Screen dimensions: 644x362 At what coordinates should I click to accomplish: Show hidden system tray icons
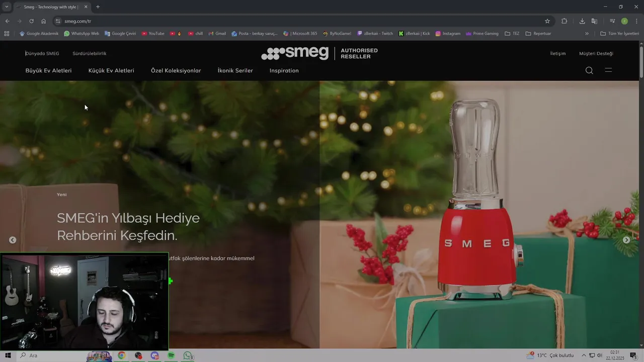tap(584, 355)
